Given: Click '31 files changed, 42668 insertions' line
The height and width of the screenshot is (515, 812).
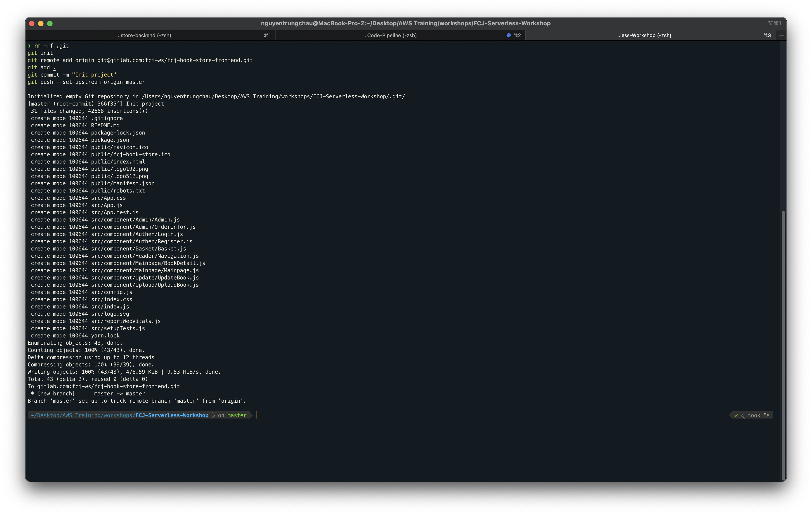Looking at the screenshot, I should [89, 111].
